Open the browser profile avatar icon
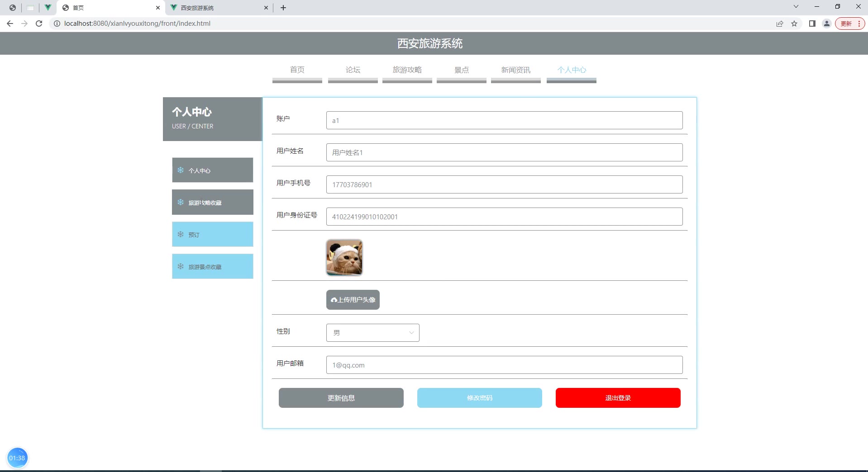Screen dimensions: 868x472 (827, 24)
